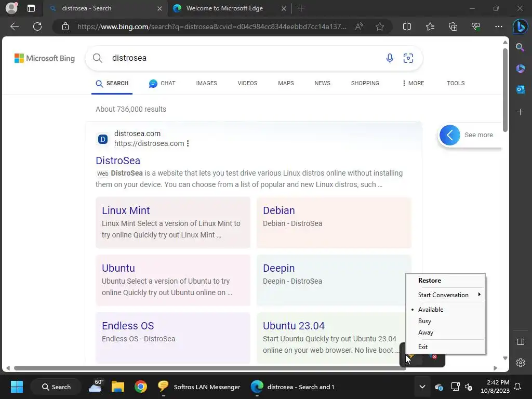The width and height of the screenshot is (532, 399).
Task: Open the Bing Copilot sidebar button
Action: tap(520, 26)
